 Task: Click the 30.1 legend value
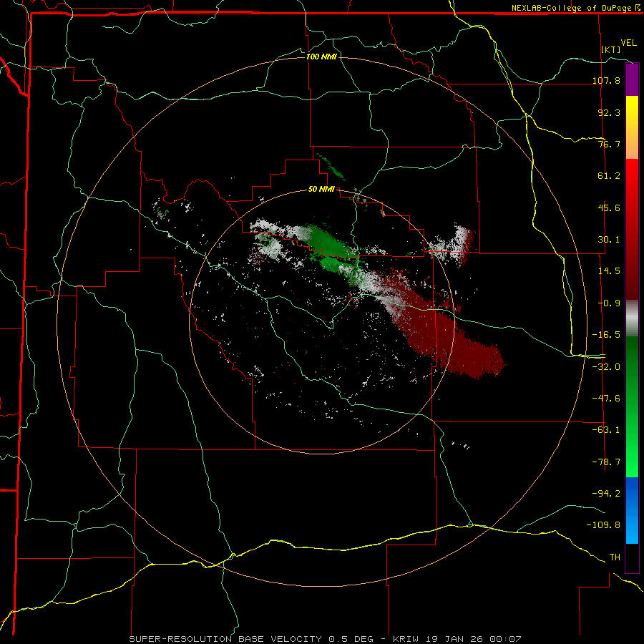coord(609,240)
